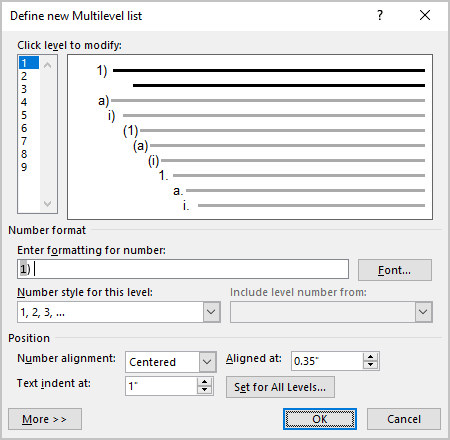The width and height of the screenshot is (450, 440).
Task: Select level 8 in the level list
Action: 29,154
